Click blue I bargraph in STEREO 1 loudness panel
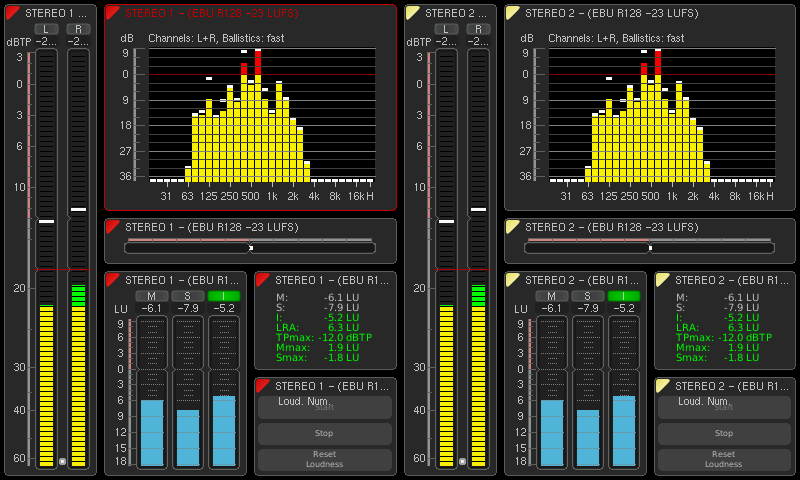This screenshot has height=480, width=800. pos(224,431)
